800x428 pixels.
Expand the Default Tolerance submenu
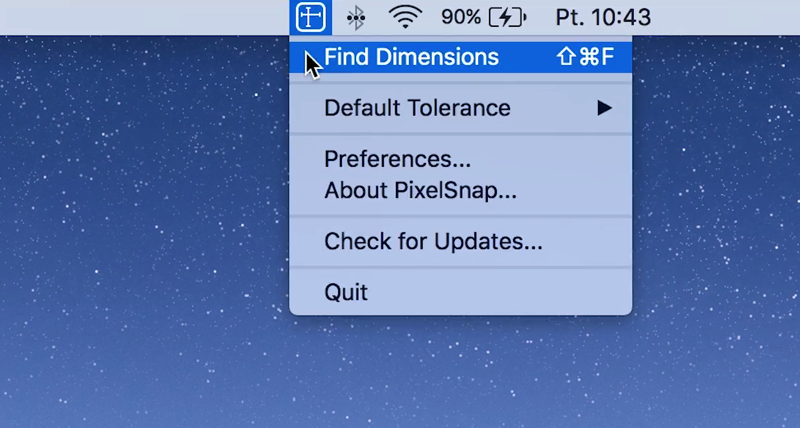(417, 108)
